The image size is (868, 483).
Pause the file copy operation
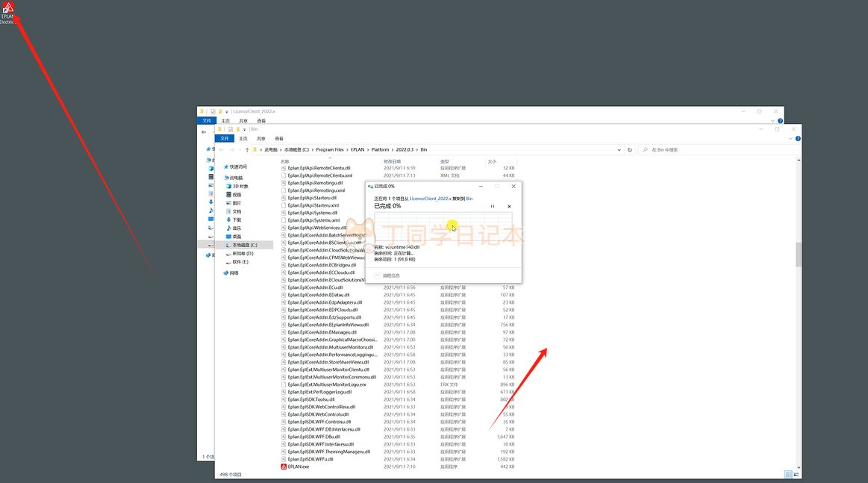coord(492,206)
